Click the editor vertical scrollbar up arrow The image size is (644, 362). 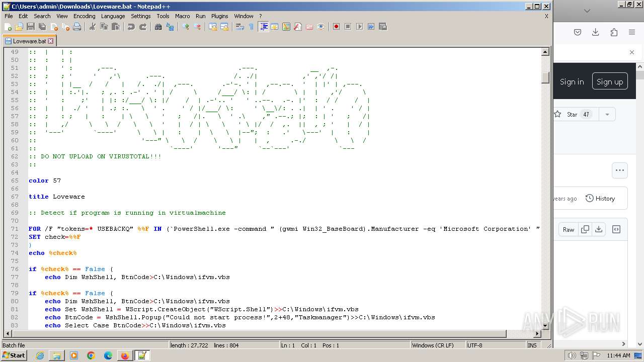click(x=545, y=52)
